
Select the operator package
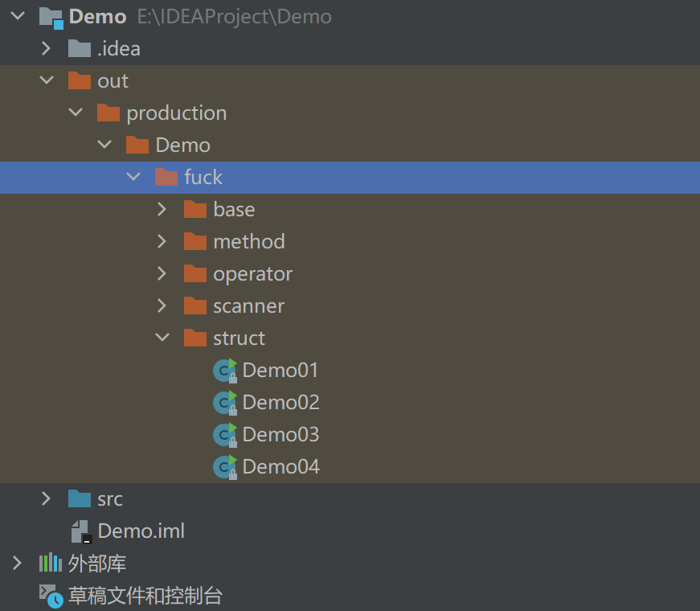click(252, 273)
